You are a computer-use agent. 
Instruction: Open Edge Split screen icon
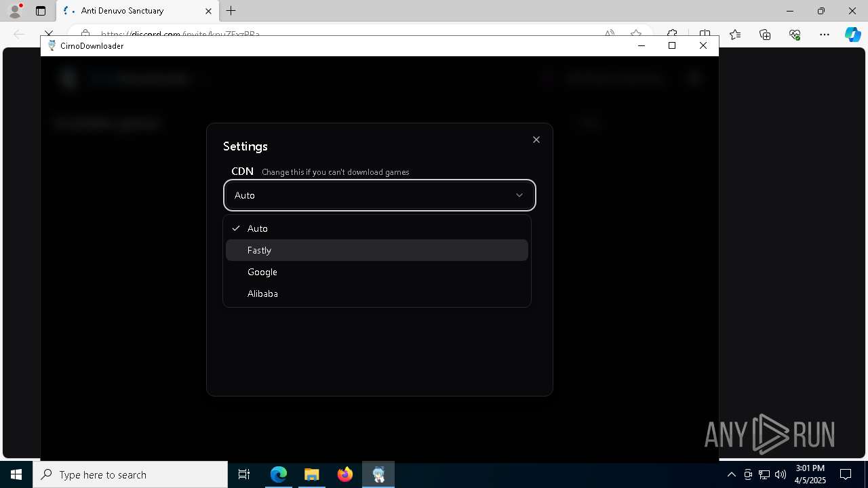[x=705, y=34]
